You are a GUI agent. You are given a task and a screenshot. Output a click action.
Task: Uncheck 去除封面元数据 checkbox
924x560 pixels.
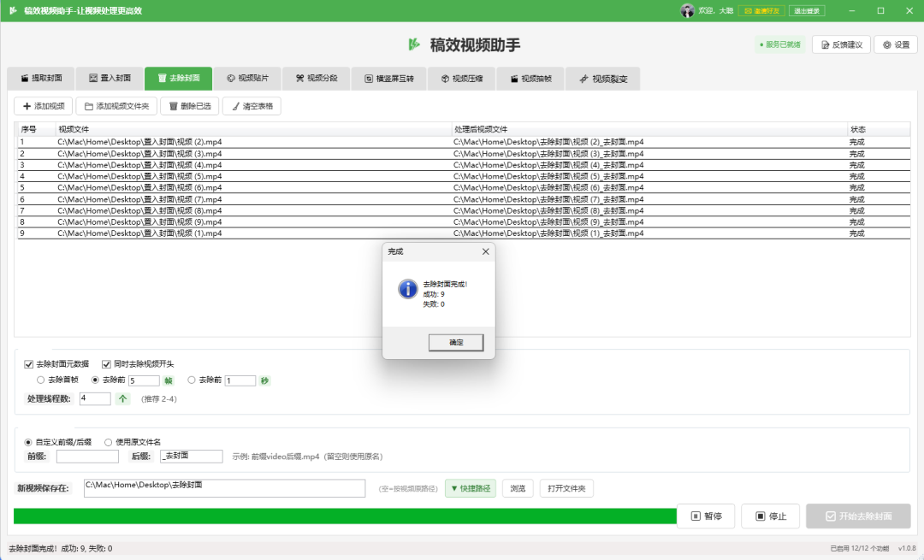29,363
